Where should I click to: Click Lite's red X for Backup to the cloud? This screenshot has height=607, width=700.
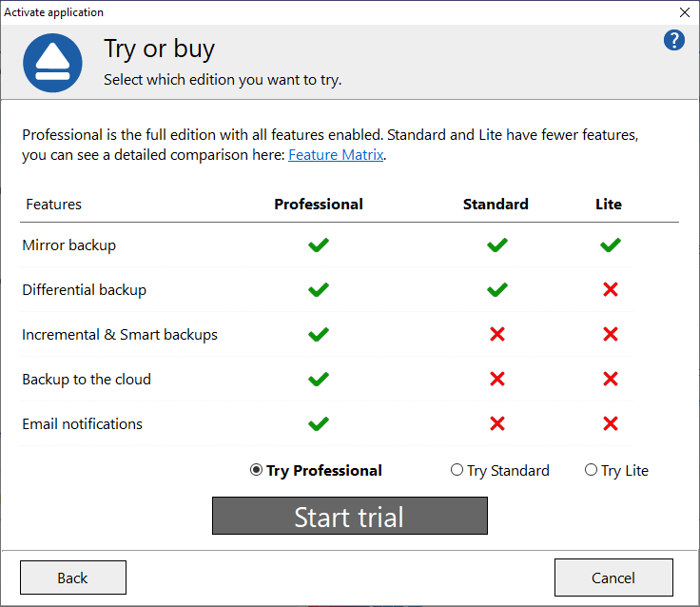point(611,379)
